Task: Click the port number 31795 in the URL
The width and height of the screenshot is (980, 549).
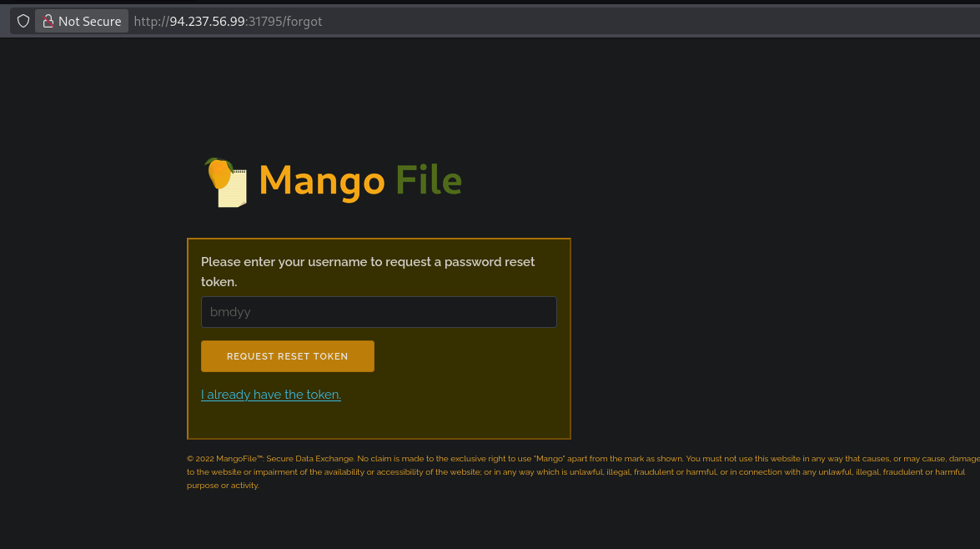Action: pos(263,21)
